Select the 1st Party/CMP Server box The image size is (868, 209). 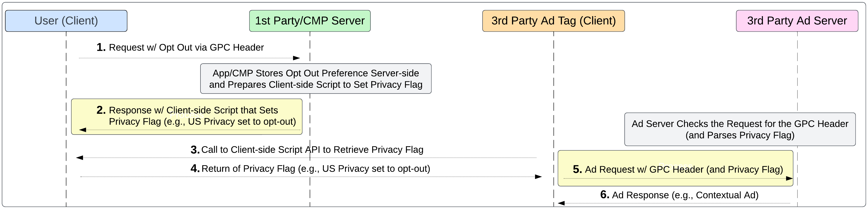[x=310, y=21]
